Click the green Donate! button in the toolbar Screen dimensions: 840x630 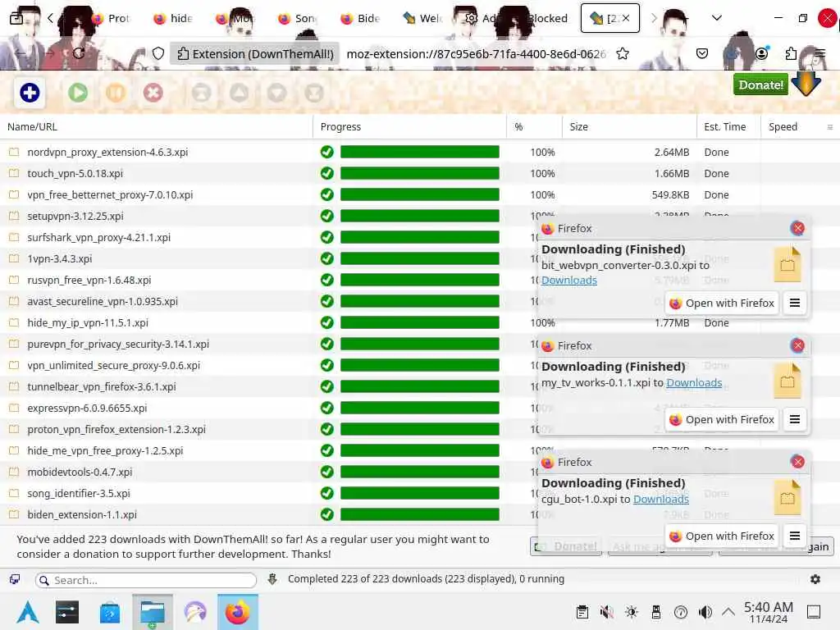pos(760,84)
